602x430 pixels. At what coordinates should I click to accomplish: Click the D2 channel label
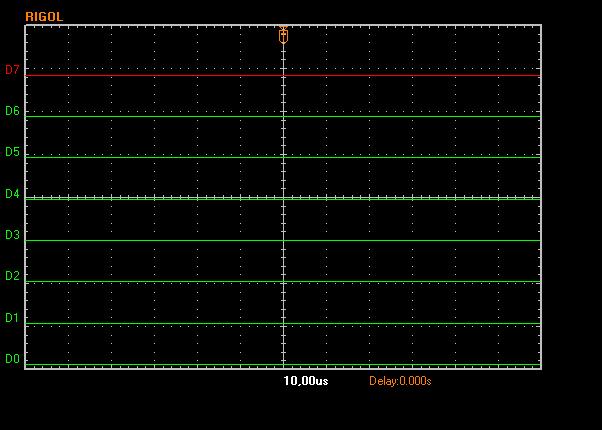click(x=12, y=276)
